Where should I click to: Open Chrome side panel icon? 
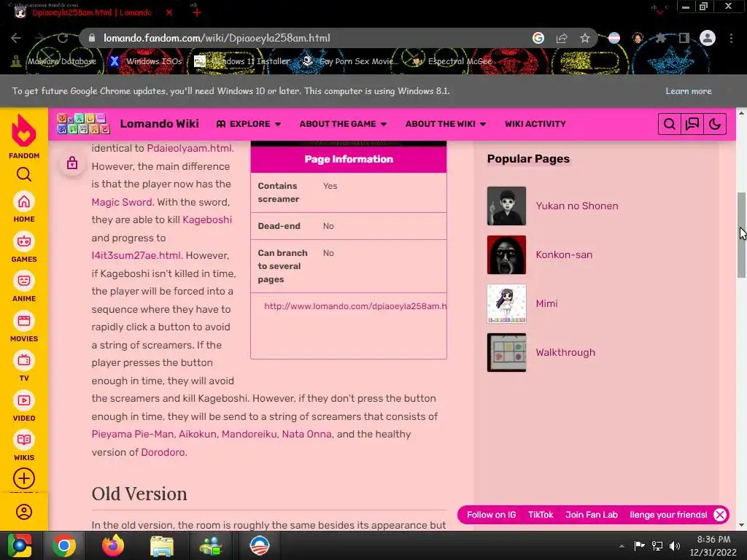point(684,38)
